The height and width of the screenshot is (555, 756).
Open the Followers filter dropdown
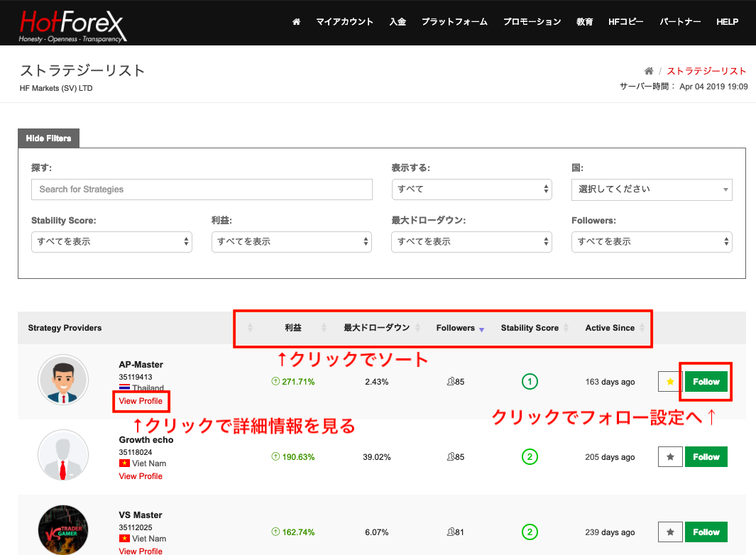[x=652, y=241]
